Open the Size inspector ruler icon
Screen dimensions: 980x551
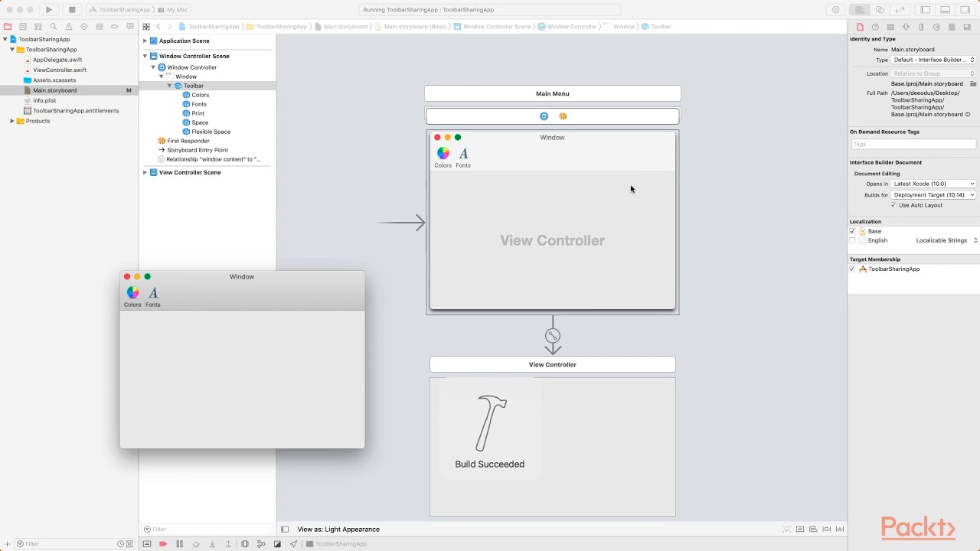pyautogui.click(x=921, y=27)
